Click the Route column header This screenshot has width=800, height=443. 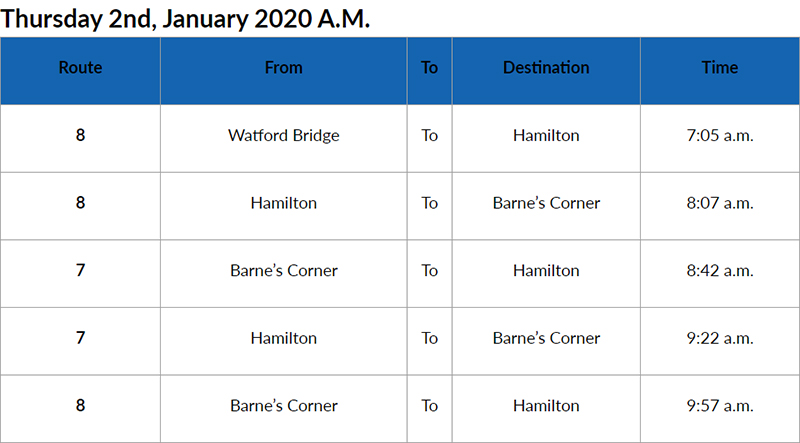pyautogui.click(x=80, y=68)
